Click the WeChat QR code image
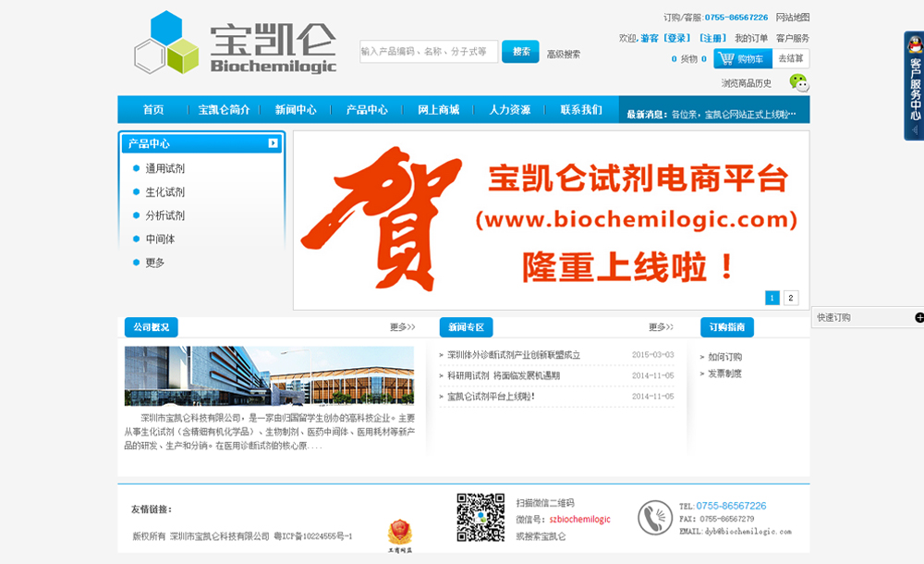This screenshot has width=924, height=564. (x=480, y=517)
